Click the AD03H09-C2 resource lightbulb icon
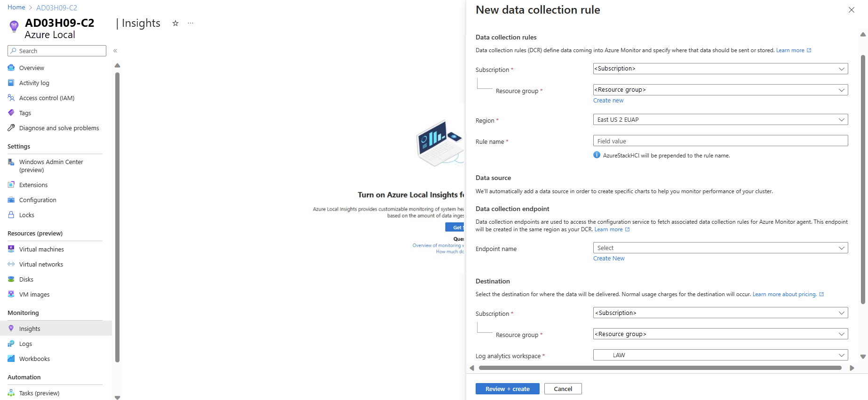Viewport: 868px width, 400px height. pos(14,26)
